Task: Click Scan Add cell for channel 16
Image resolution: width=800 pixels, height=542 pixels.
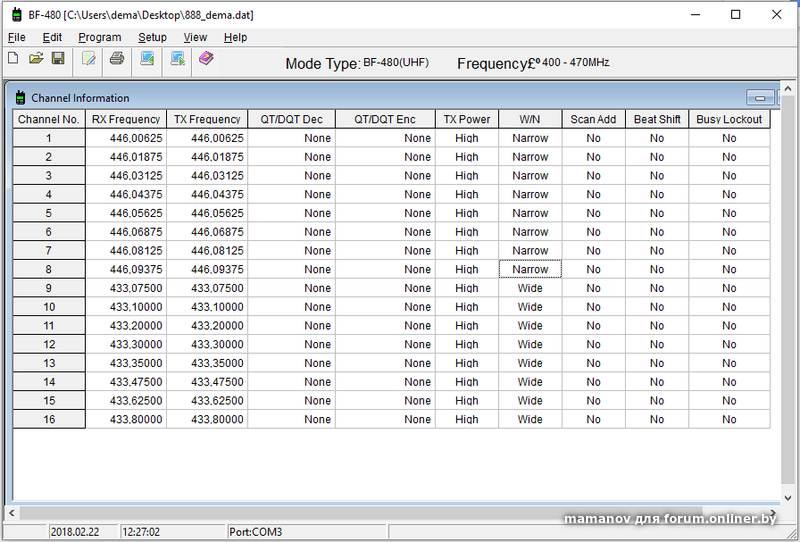Action: point(593,420)
